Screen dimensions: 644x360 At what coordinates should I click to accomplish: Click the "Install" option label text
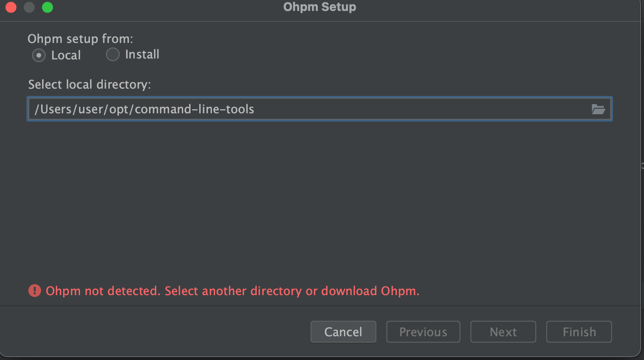pyautogui.click(x=142, y=54)
